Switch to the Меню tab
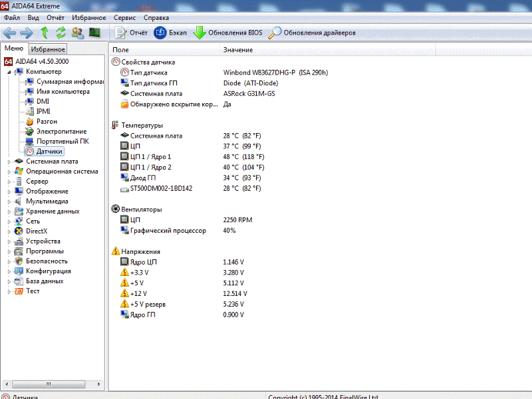 click(14, 49)
